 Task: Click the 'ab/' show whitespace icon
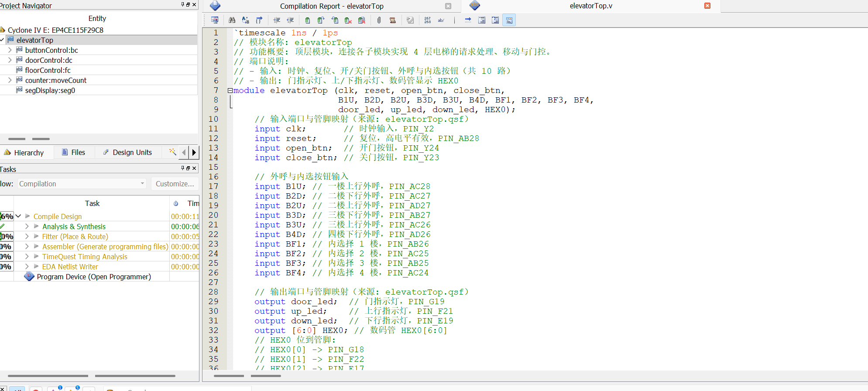(x=441, y=20)
